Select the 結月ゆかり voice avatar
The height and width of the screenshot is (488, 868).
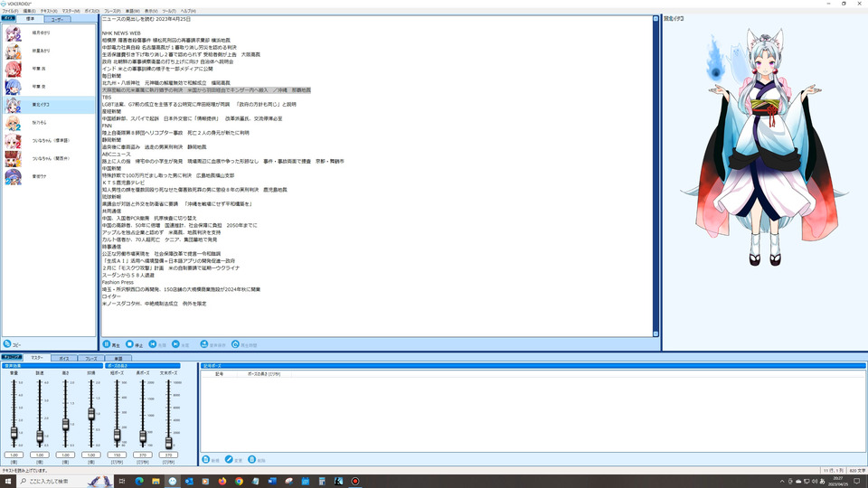(13, 33)
